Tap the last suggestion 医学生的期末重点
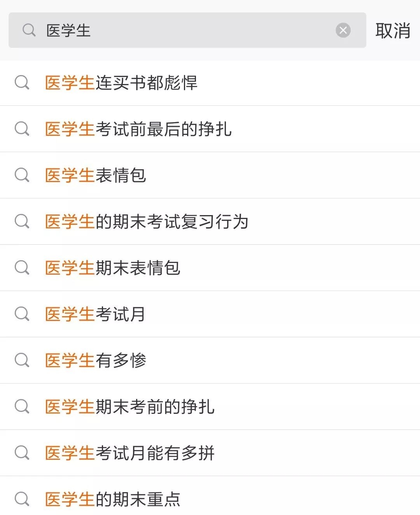Image resolution: width=420 pixels, height=515 pixels. [x=113, y=499]
